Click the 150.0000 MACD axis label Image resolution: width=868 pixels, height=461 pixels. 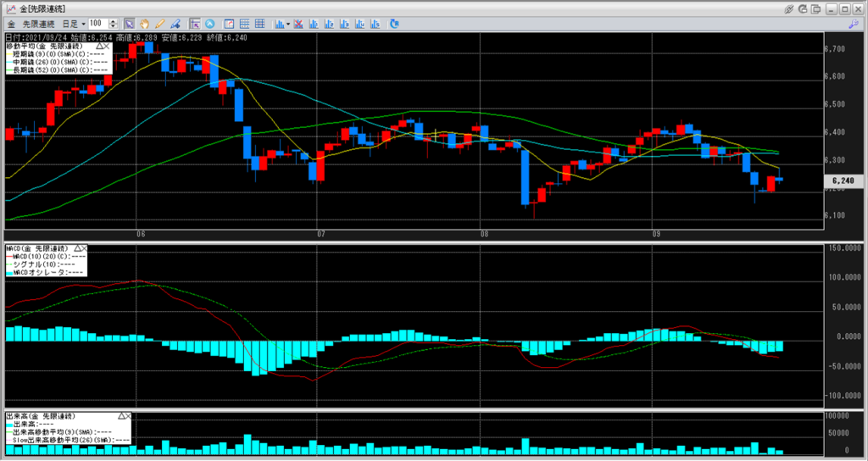[x=843, y=248]
